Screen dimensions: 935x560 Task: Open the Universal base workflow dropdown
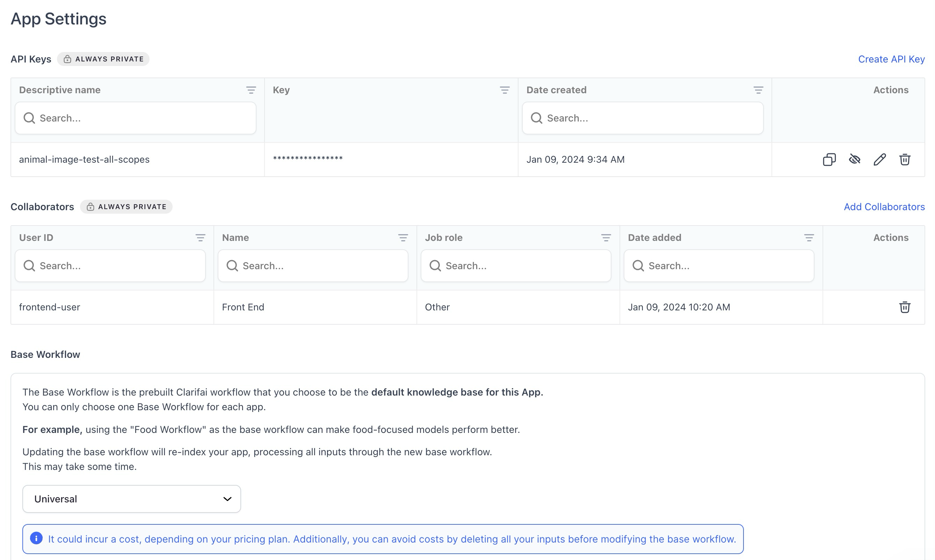[x=131, y=499]
